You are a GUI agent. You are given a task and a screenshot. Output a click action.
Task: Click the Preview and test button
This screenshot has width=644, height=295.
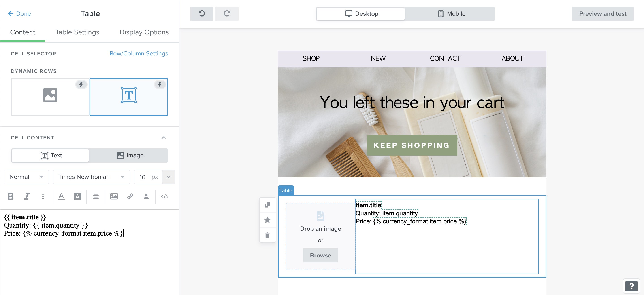pos(603,14)
